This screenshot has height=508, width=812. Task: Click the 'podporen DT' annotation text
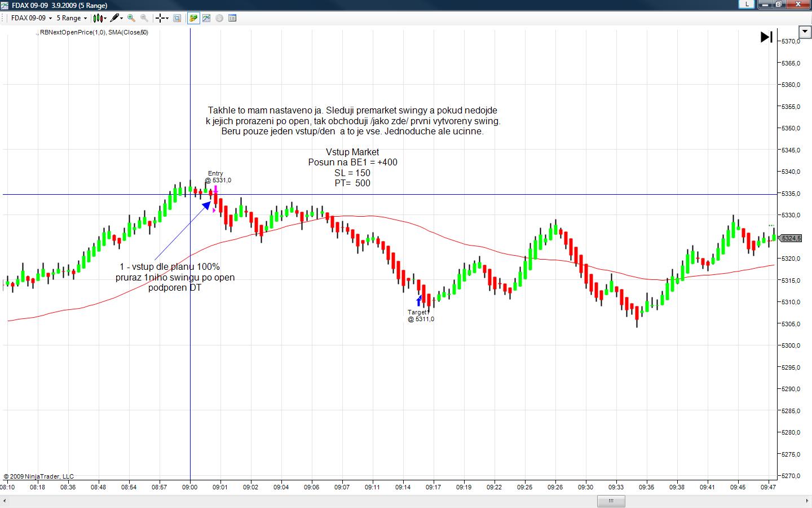(175, 288)
